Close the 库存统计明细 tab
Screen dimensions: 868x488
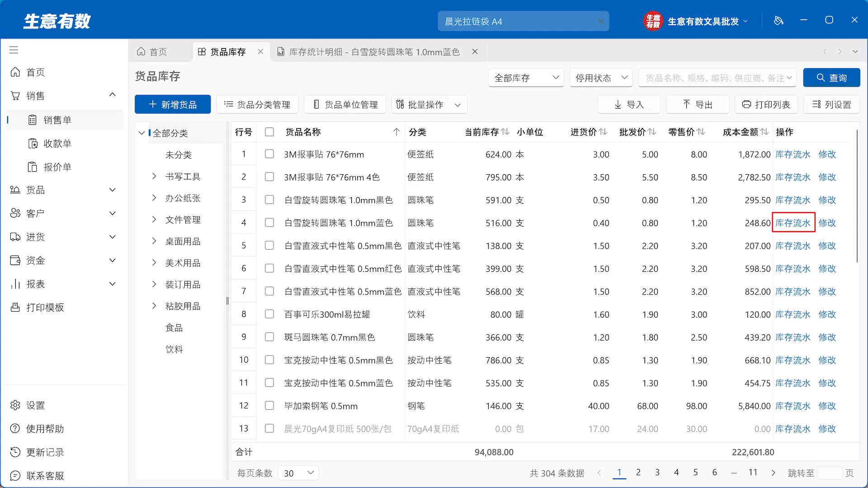475,52
